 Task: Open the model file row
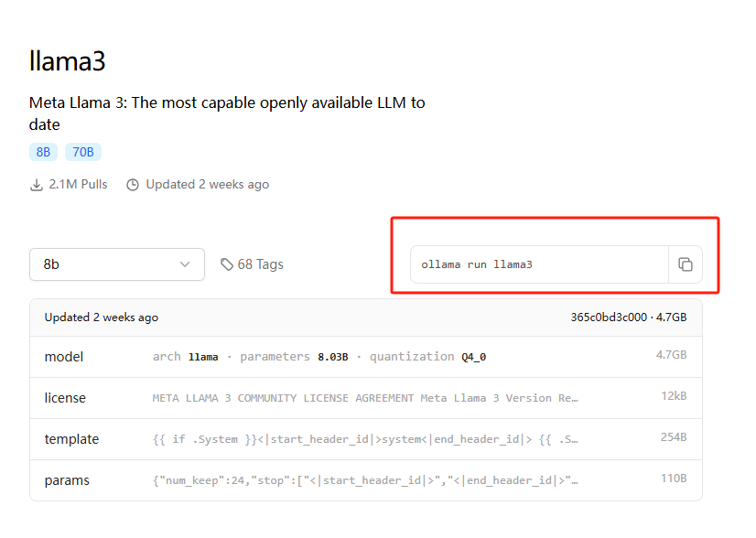[x=365, y=357]
